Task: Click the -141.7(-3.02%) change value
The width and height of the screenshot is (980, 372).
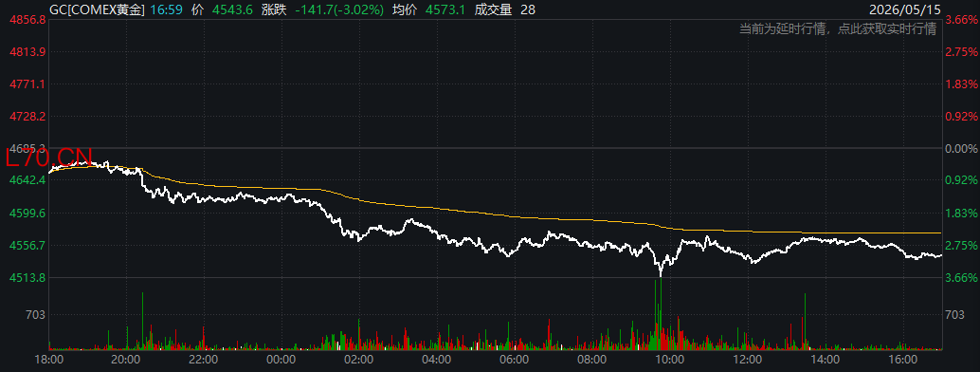Action: [338, 9]
